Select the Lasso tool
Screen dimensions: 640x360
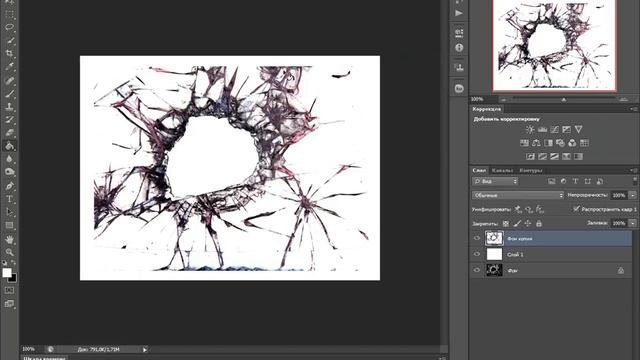tap(9, 28)
